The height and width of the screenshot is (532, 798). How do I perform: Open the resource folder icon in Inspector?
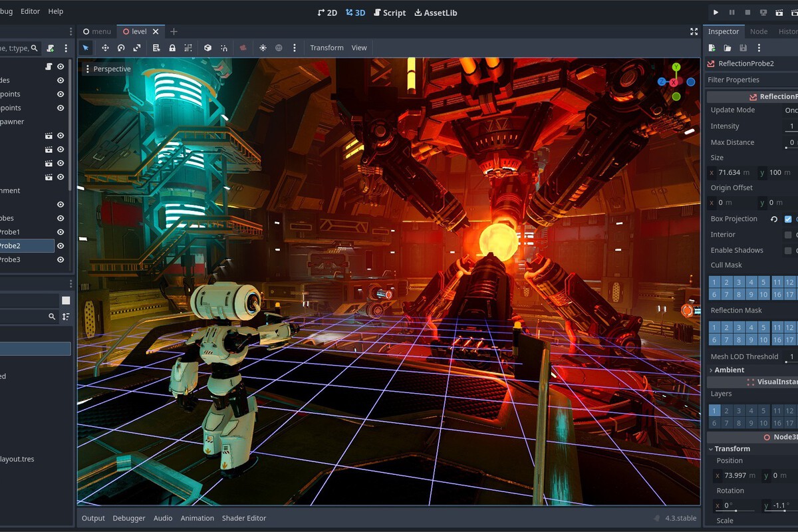728,48
